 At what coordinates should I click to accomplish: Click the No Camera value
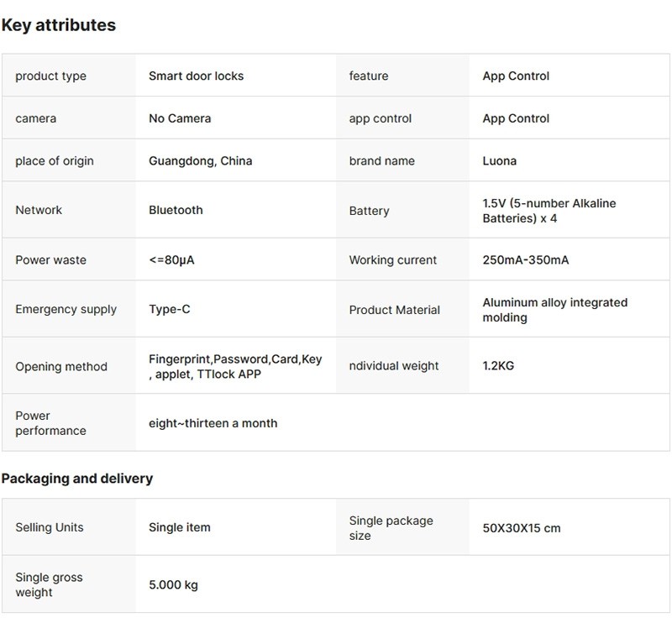180,118
